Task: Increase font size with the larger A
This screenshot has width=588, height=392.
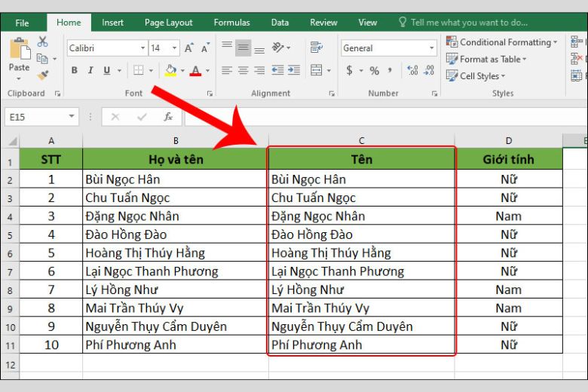Action: click(x=188, y=48)
